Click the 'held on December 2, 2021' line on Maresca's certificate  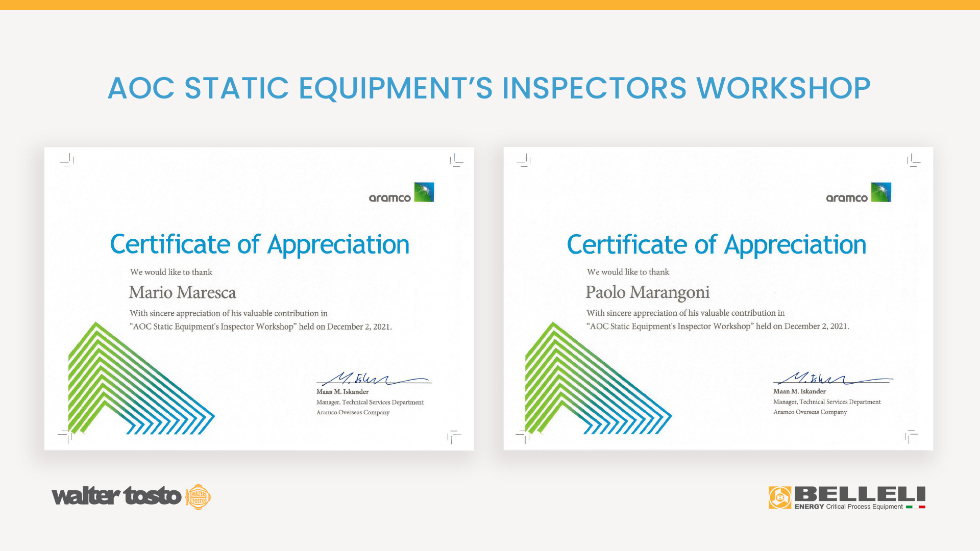pyautogui.click(x=261, y=327)
